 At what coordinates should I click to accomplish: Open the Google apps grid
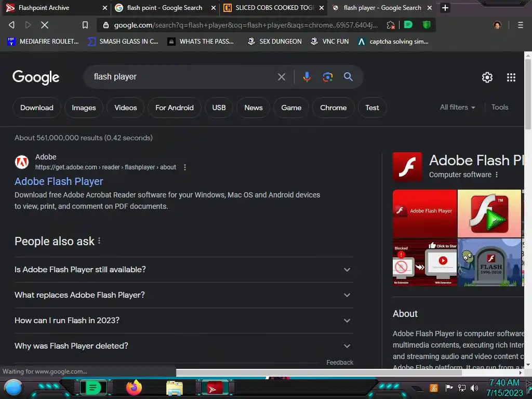point(511,77)
